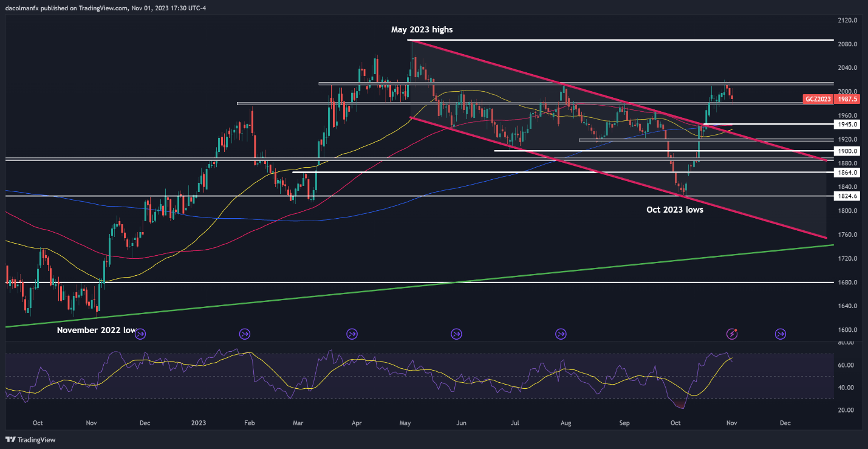Open the purple event marker near April 2023
The height and width of the screenshot is (449, 868).
(x=352, y=334)
